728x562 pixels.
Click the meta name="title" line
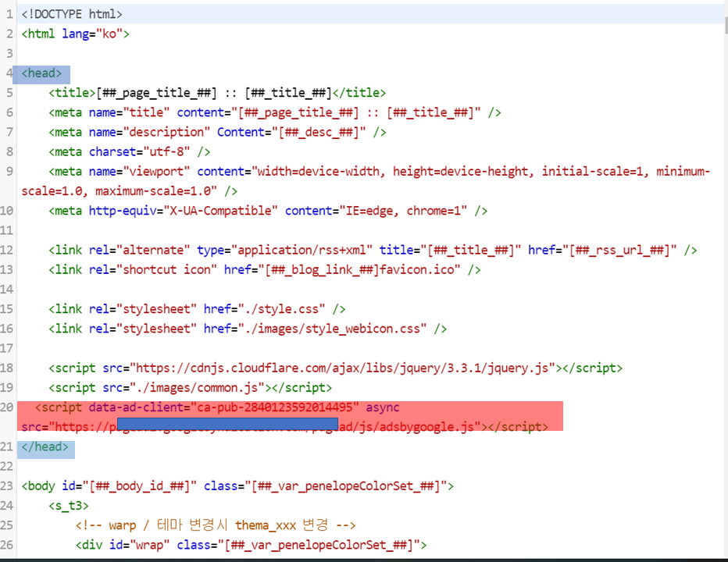point(275,112)
